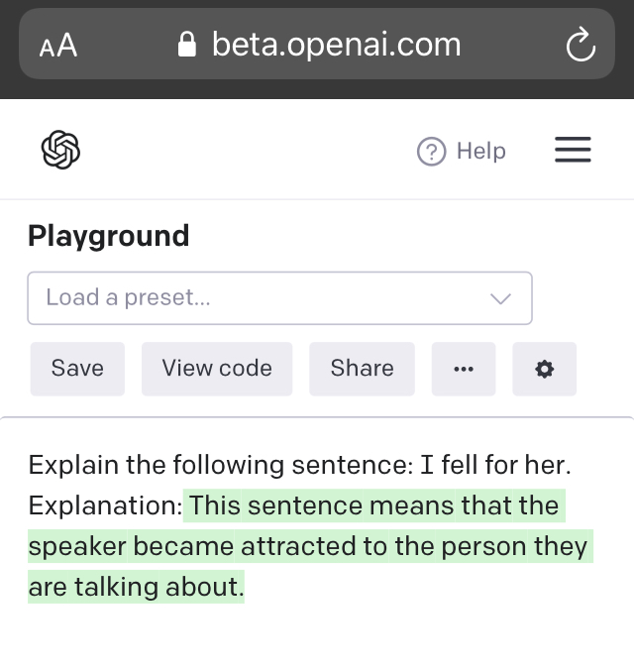The height and width of the screenshot is (672, 634).
Task: Open the Help link text
Action: 481,152
